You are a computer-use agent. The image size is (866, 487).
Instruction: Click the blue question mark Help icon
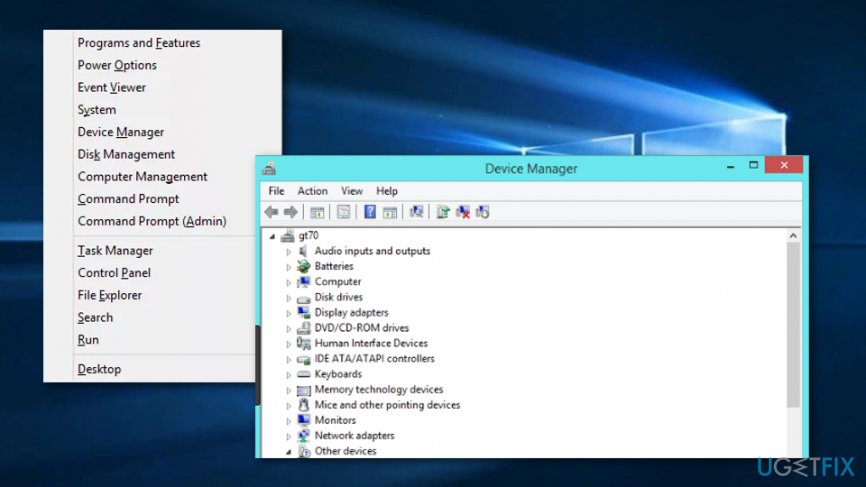pos(370,212)
